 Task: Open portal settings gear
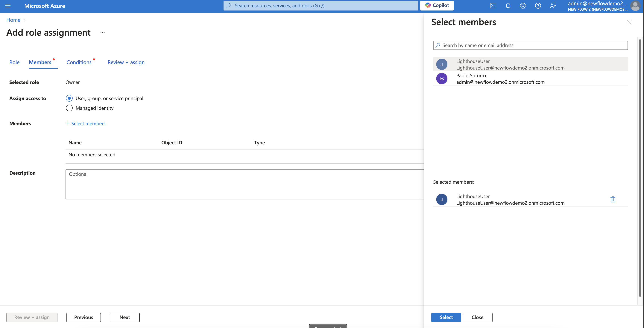(x=523, y=5)
